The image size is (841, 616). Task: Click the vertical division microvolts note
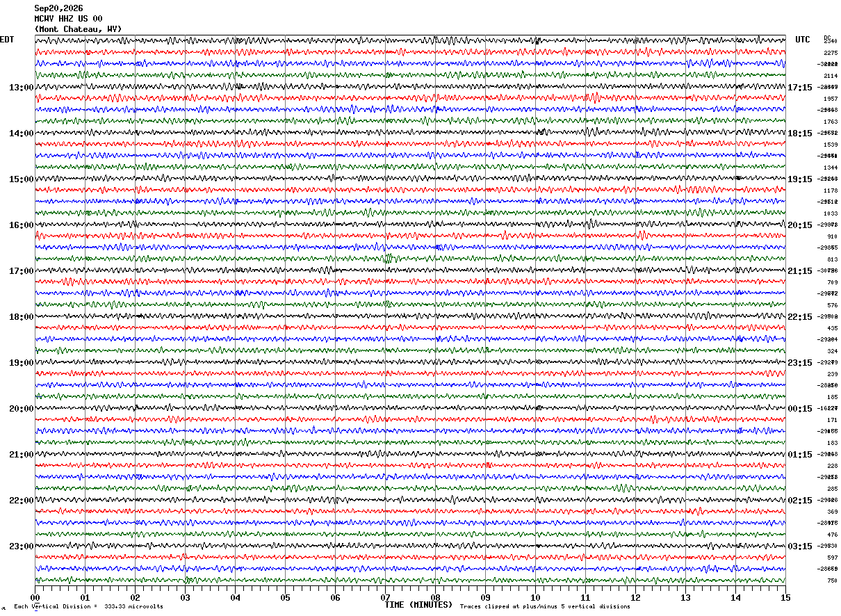[x=88, y=607]
